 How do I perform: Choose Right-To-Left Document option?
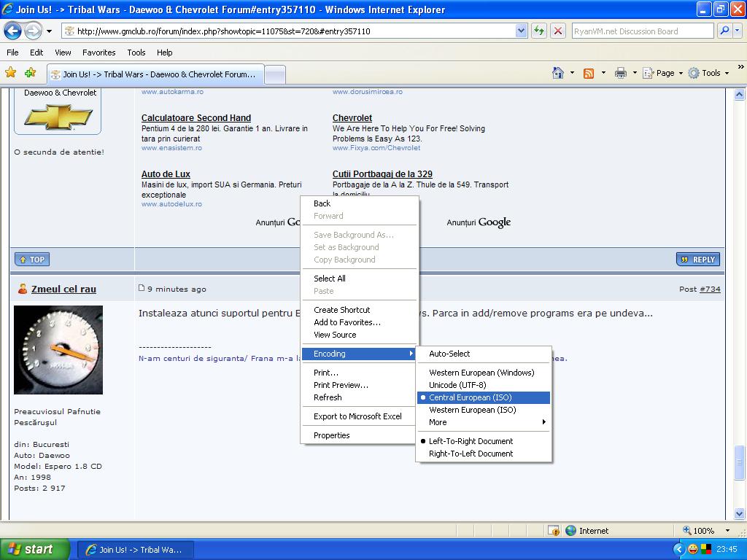tap(471, 454)
